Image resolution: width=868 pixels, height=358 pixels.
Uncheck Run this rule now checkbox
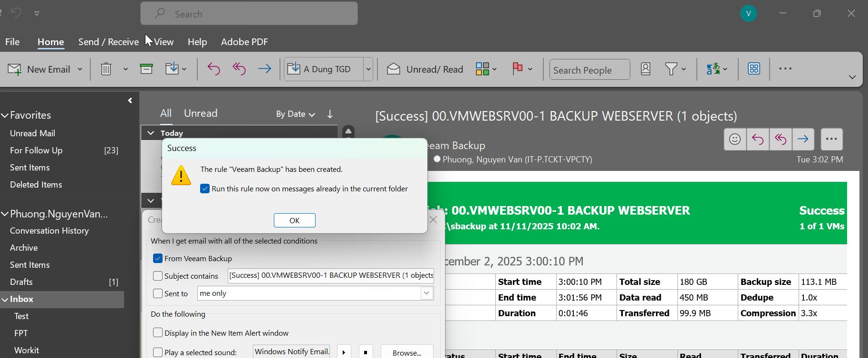[205, 188]
